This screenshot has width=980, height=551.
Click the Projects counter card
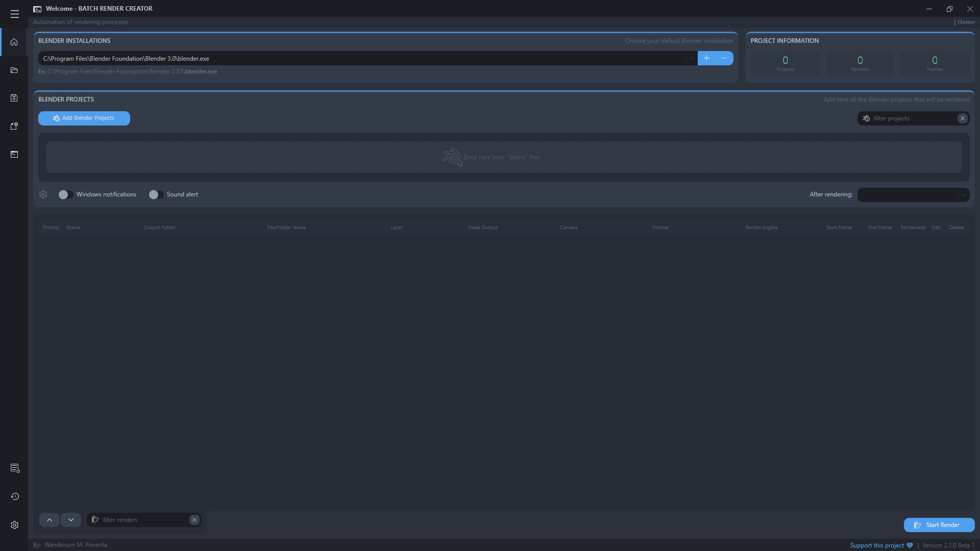[786, 64]
